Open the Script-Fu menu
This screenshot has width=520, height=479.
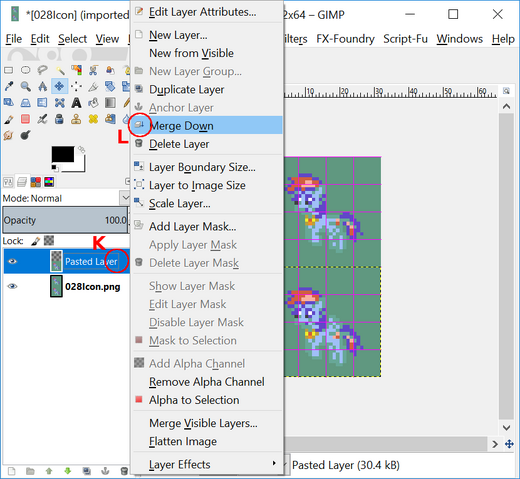tap(405, 39)
